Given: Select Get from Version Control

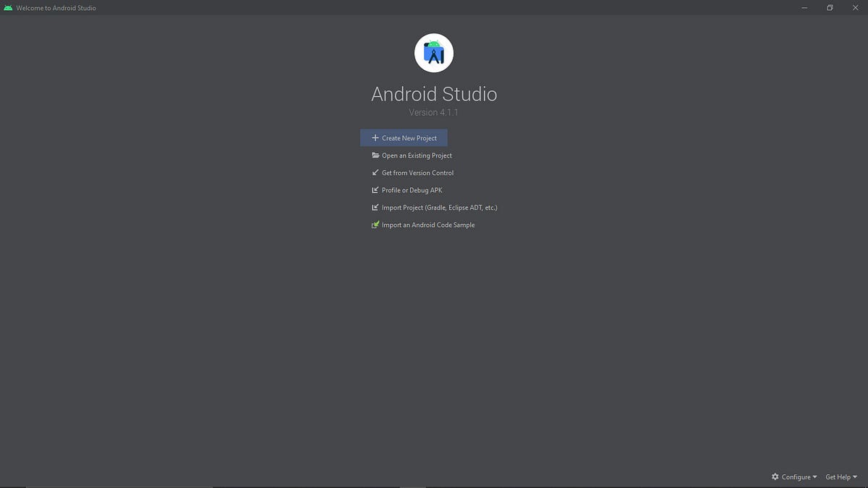Looking at the screenshot, I should click(x=417, y=172).
